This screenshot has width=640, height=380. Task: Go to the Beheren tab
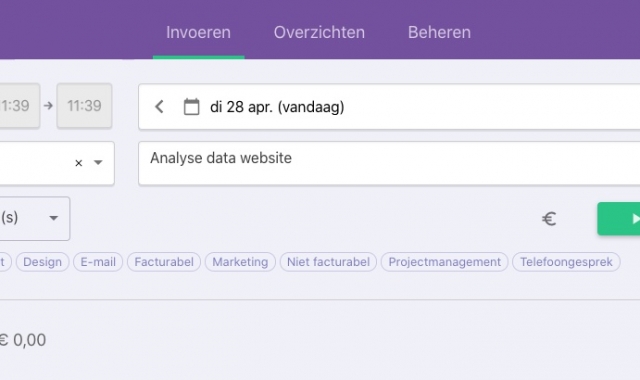439,32
